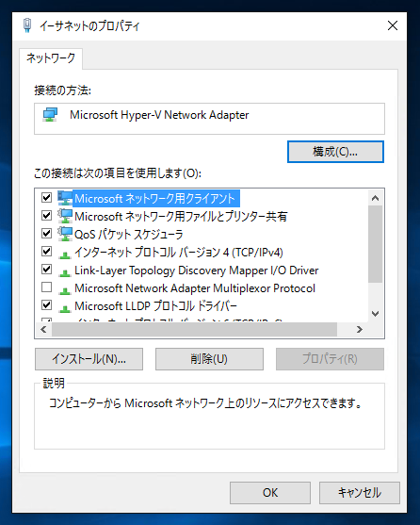This screenshot has width=420, height=525.
Task: Click the 削除(U) button
Action: tap(209, 359)
